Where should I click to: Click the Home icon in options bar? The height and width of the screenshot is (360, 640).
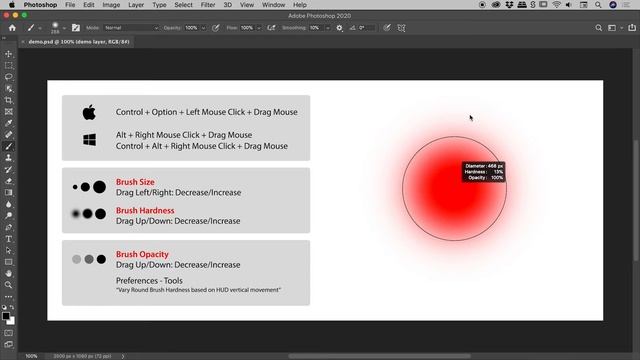12,28
